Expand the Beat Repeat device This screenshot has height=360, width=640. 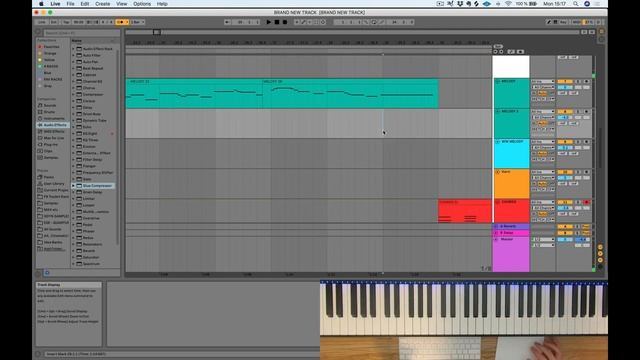(x=73, y=69)
